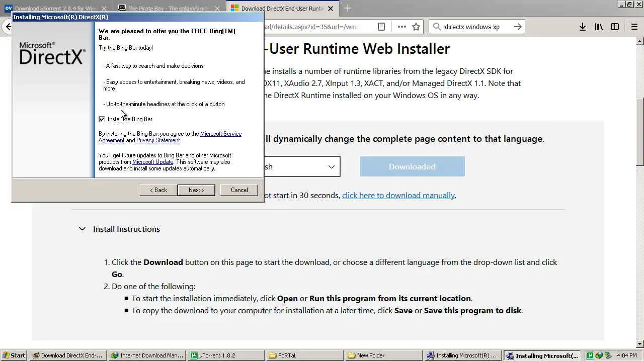Cancel the DirectX installation
This screenshot has width=644, height=362.
[239, 190]
